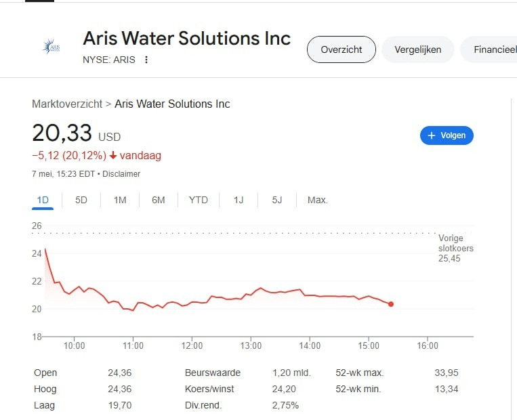The height and width of the screenshot is (420, 517).
Task: Open the three-dot menu beside NYSE: ARIS
Action: click(146, 60)
